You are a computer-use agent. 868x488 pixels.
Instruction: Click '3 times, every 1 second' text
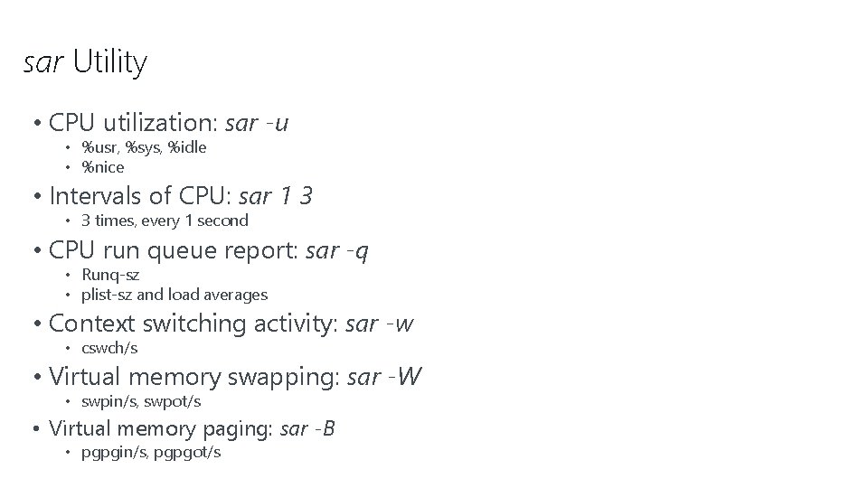click(165, 221)
